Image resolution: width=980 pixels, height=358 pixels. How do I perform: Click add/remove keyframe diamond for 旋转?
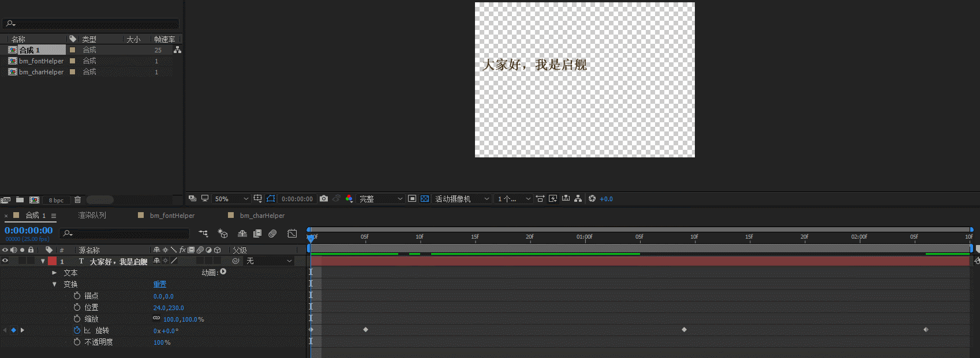(13, 330)
